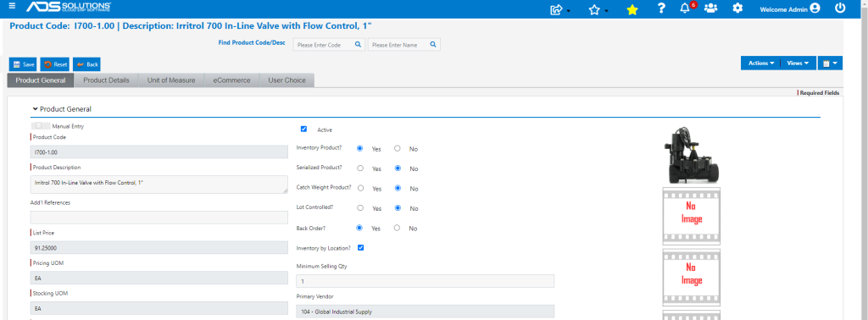Click the Minimum Selling Qty field
This screenshot has height=320, width=868.
point(426,281)
